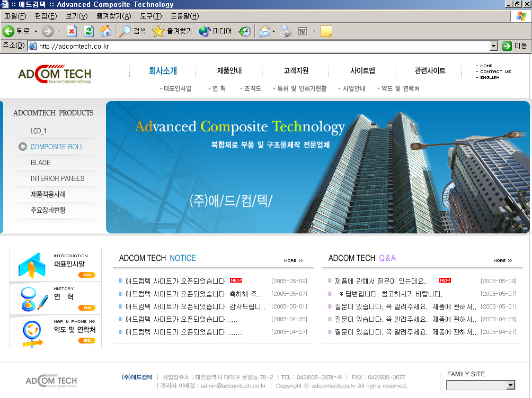The height and width of the screenshot is (398, 532).
Task: Open the History clock icon
Action: click(244, 31)
